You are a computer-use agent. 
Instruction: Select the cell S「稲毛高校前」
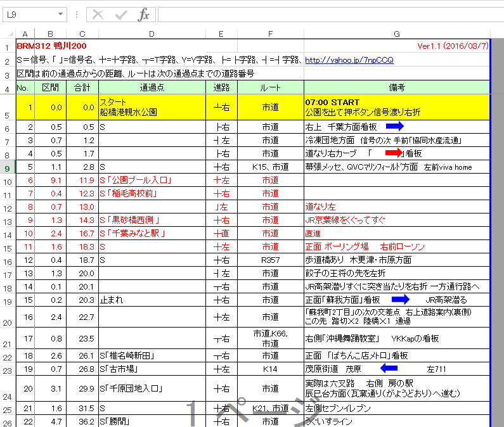tap(152, 193)
